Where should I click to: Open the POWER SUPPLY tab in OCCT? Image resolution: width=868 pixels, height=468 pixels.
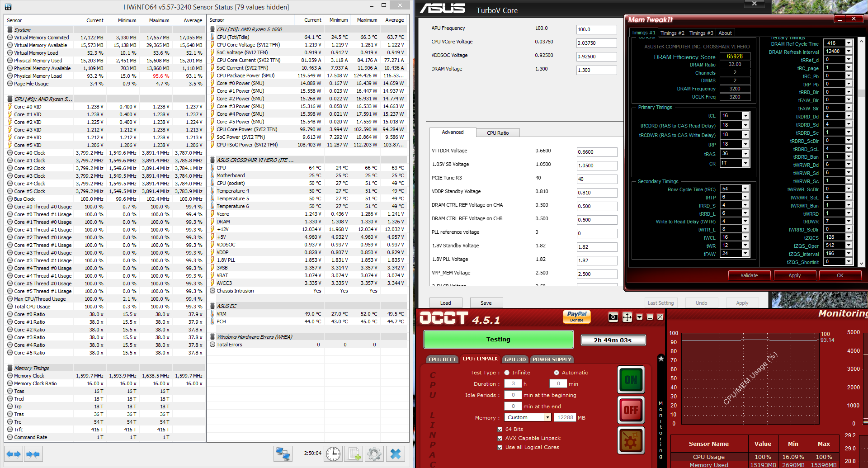pyautogui.click(x=552, y=359)
